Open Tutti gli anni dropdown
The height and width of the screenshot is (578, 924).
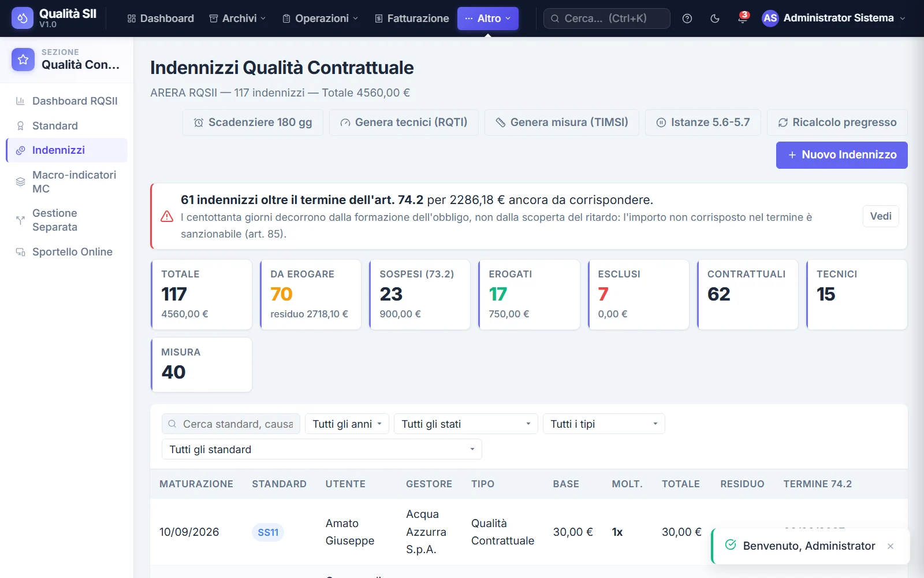click(347, 424)
